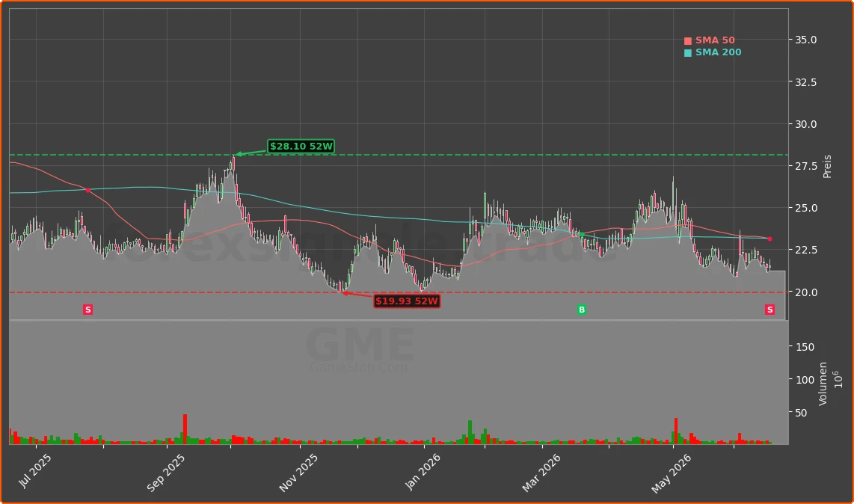
Task: Click the May 2026 date label
Action: 671,473
